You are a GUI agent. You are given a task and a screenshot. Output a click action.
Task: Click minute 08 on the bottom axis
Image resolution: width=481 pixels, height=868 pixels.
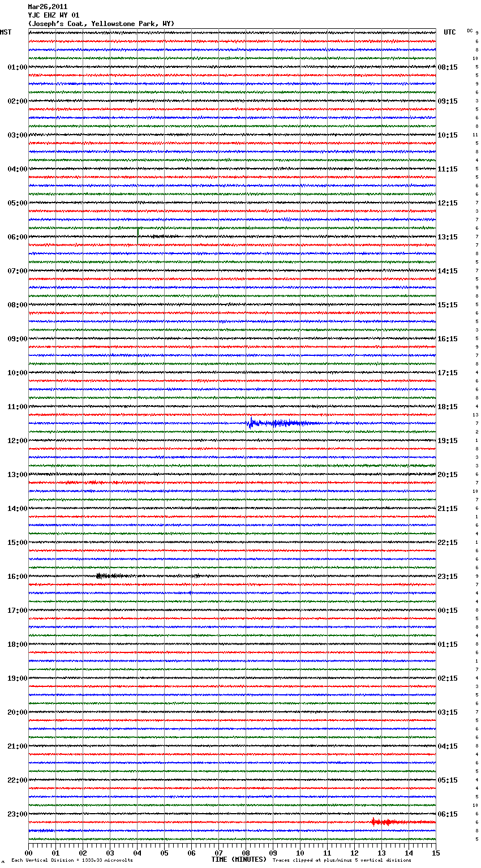pos(246,853)
